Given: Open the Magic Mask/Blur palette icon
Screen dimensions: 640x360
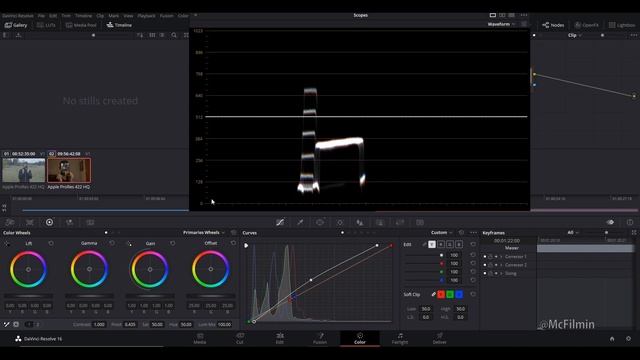Looking at the screenshot, I should click(x=360, y=222).
